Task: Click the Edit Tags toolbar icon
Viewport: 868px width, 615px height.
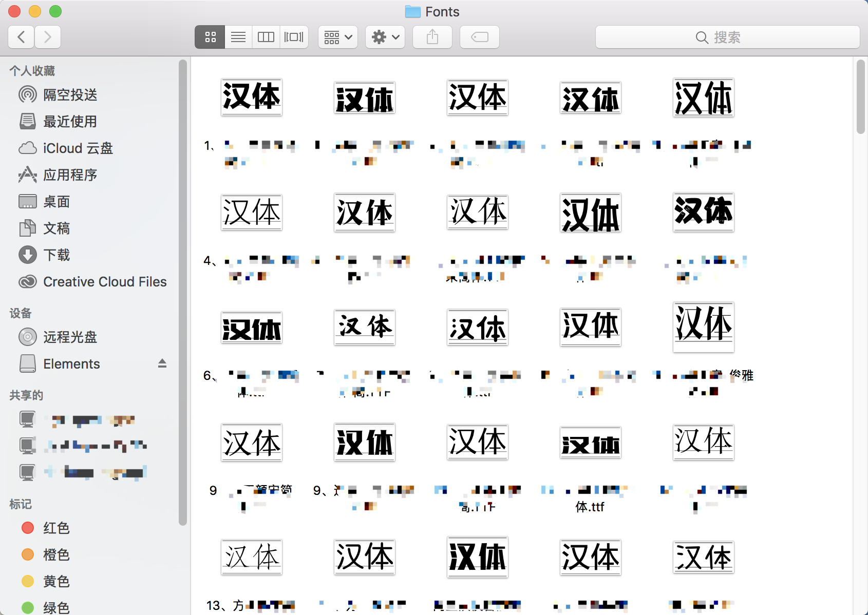Action: 479,36
